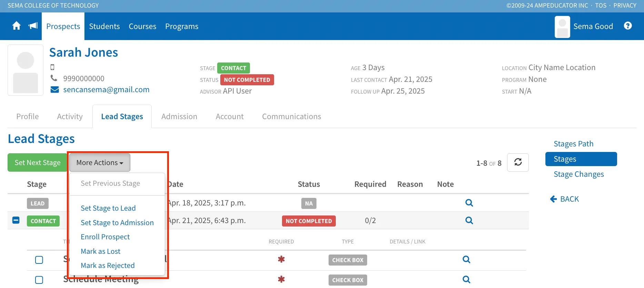644x288 pixels.
Task: Click the Sema Good user avatar
Action: click(x=562, y=27)
